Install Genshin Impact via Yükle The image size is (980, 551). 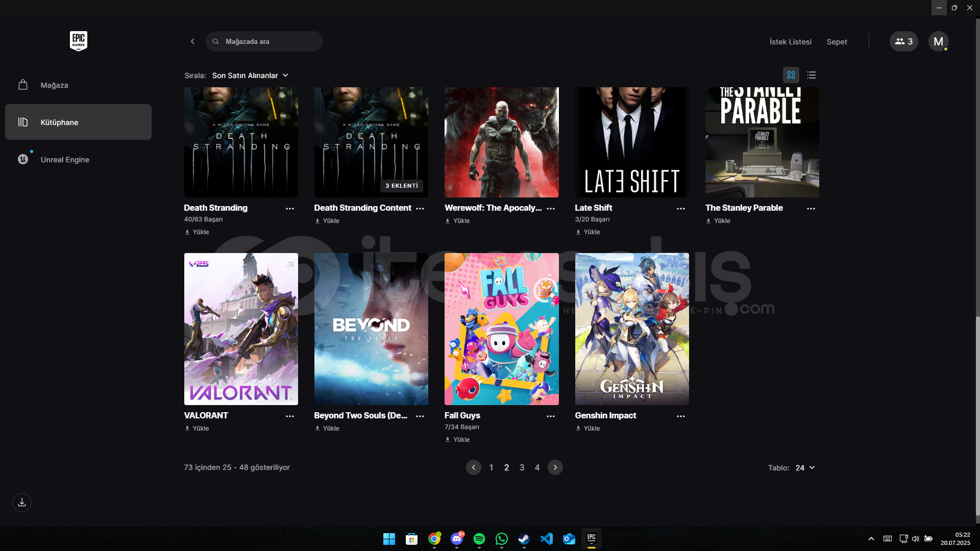click(588, 429)
